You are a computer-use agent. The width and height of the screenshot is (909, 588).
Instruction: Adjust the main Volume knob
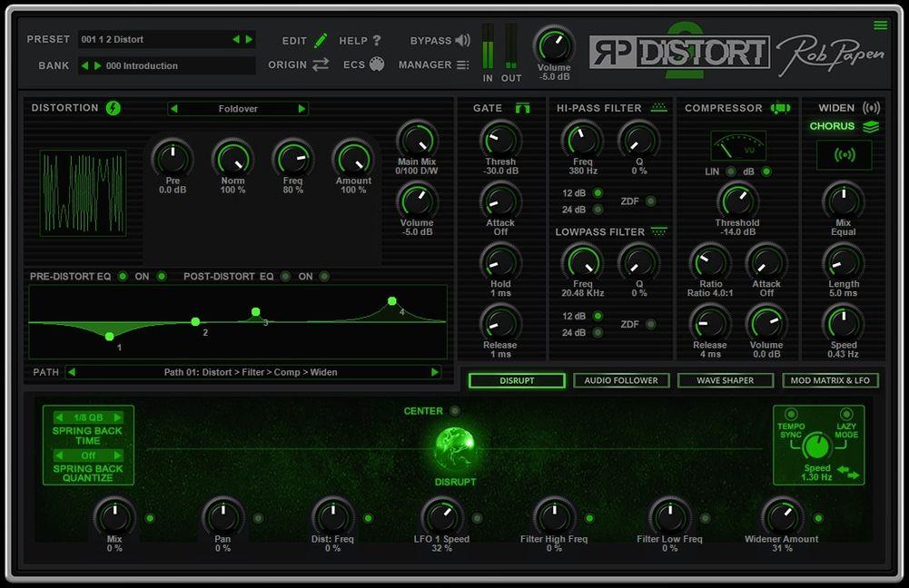[554, 45]
